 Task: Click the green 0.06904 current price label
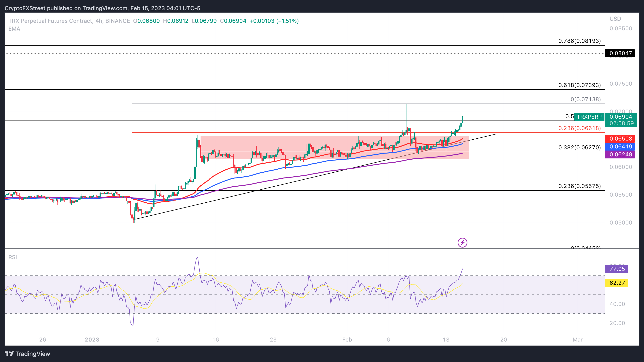click(x=621, y=117)
